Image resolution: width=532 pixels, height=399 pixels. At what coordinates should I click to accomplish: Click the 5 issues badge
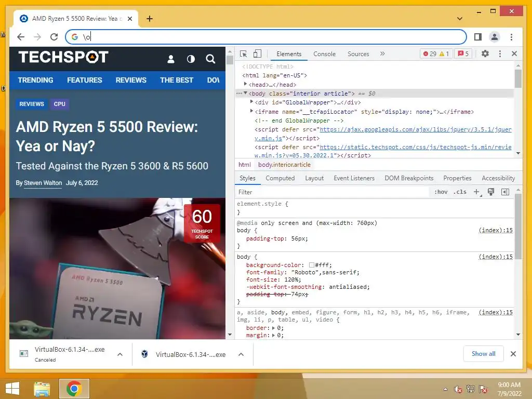click(463, 54)
